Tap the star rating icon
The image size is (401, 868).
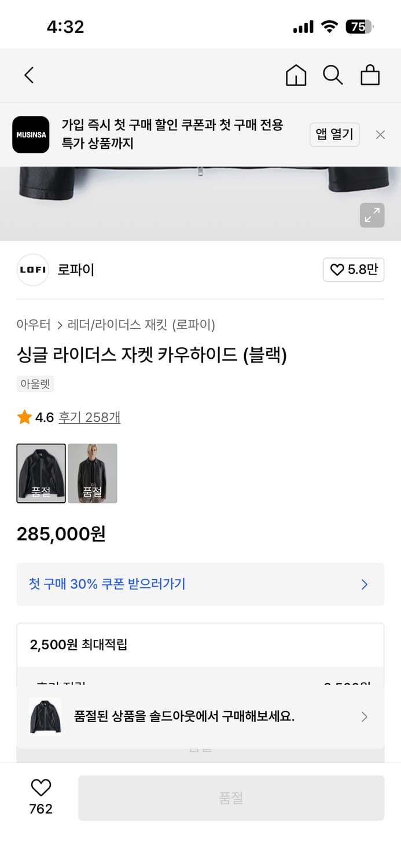[x=24, y=417]
